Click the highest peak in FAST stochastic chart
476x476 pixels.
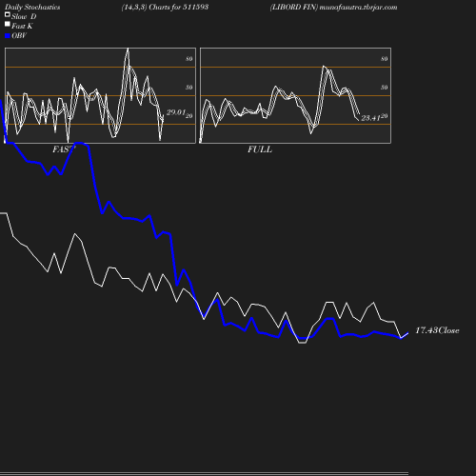[x=128, y=49]
